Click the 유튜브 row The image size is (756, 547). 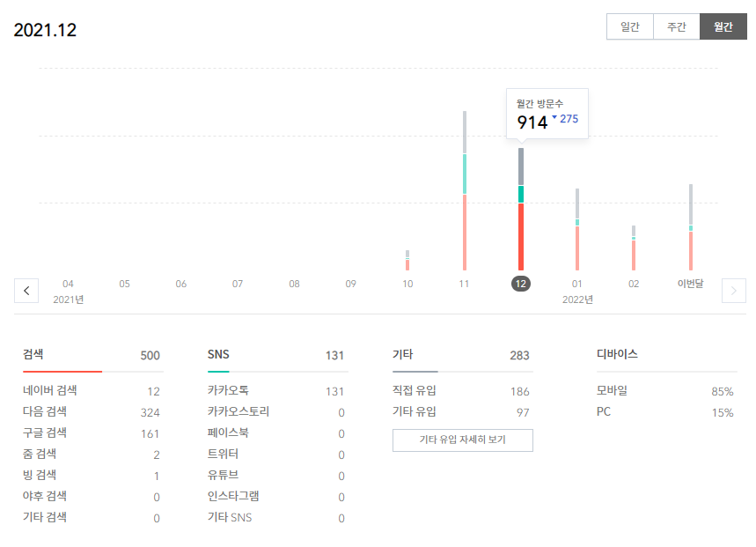coord(276,476)
